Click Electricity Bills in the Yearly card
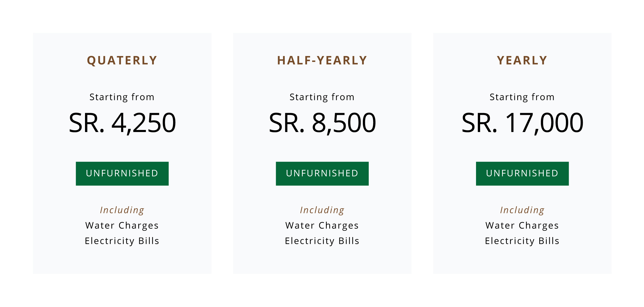 522,241
